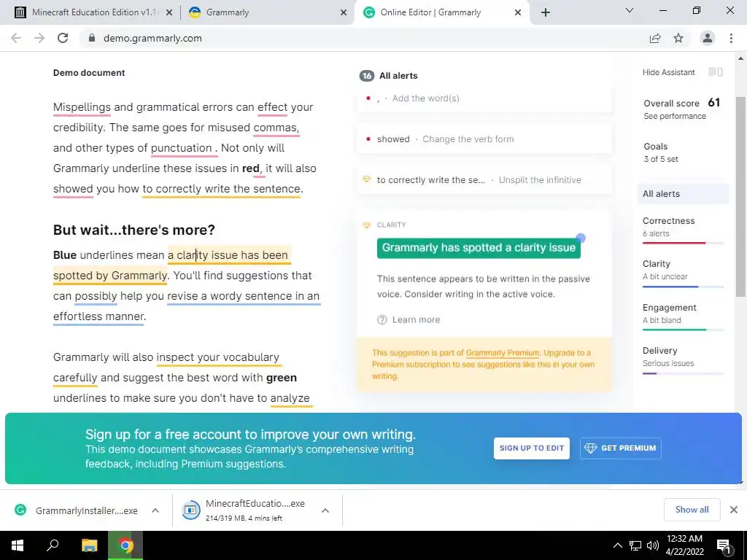
Task: Click Chrome icon in taskbar
Action: pos(125,545)
